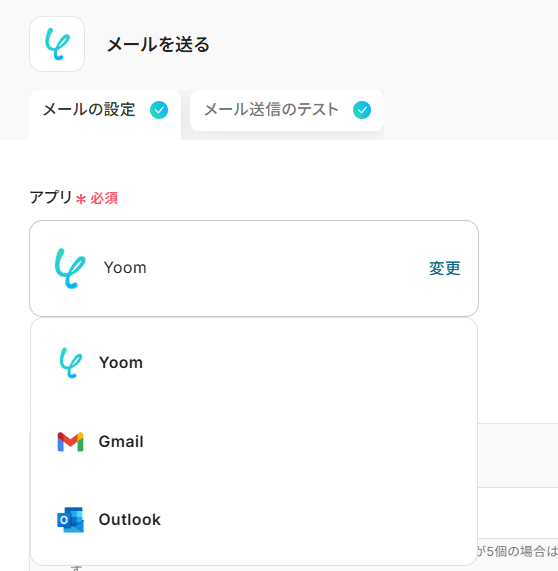558x571 pixels.
Task: Click the checkmark on メール送信のテスト tab
Action: point(362,110)
